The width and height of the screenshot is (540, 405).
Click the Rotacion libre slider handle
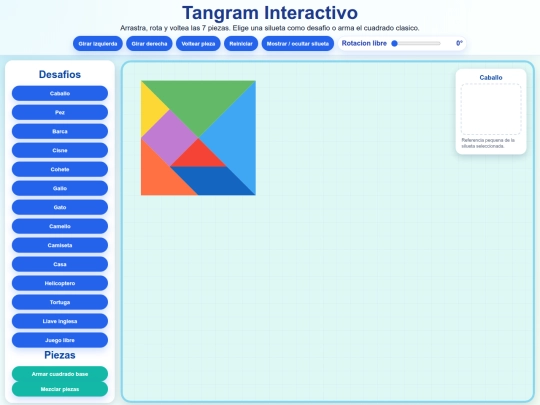pyautogui.click(x=395, y=43)
